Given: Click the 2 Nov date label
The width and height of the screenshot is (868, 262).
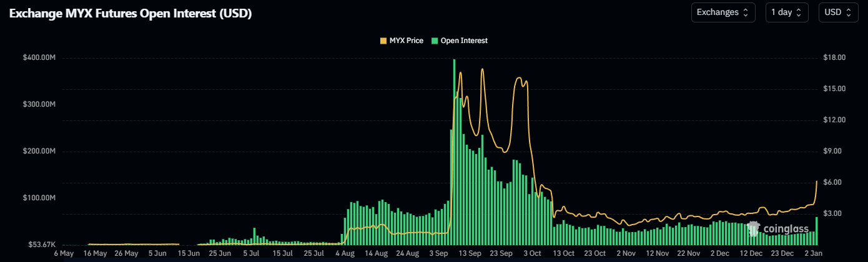Looking at the screenshot, I should (625, 255).
